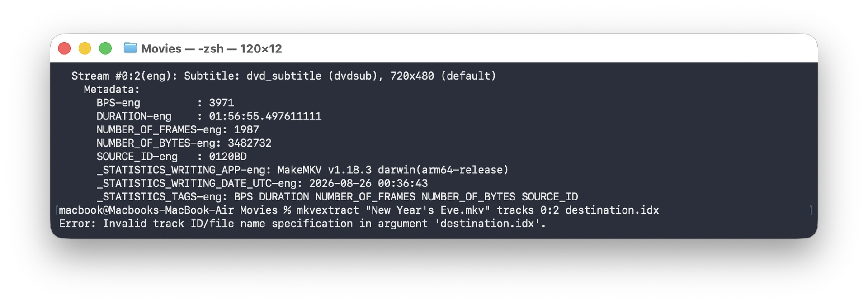Click the NUMBER_OF_BYTES-eng value 3482732
The image size is (868, 305).
250,143
